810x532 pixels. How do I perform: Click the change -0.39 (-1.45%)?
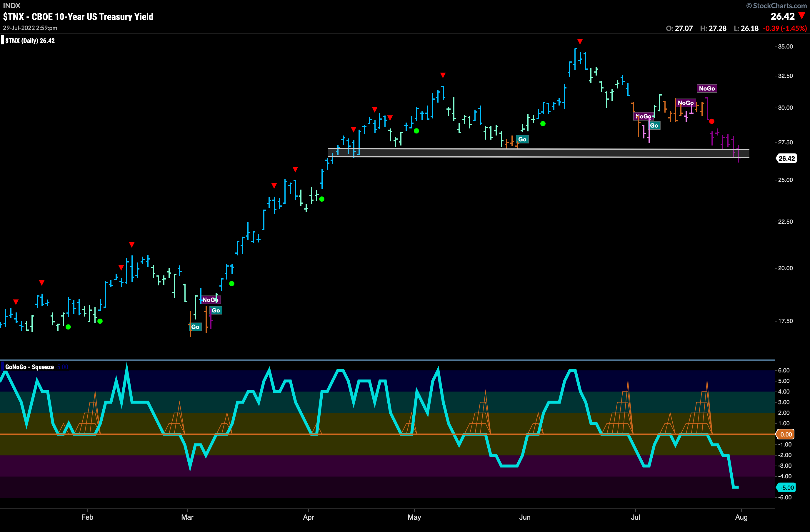(785, 28)
